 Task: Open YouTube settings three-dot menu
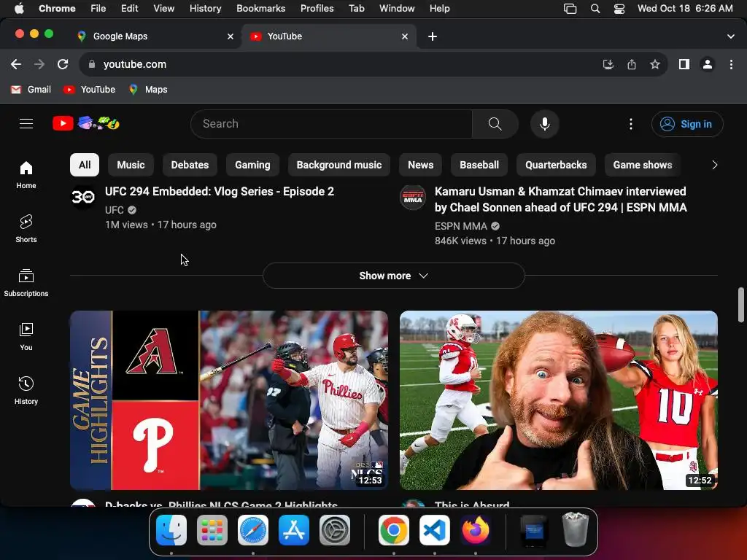[x=631, y=124]
